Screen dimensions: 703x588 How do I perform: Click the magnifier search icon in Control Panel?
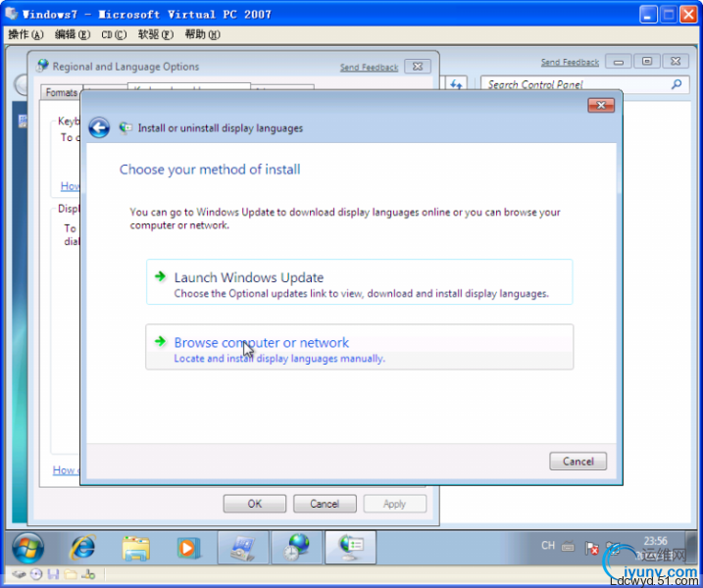(x=677, y=84)
